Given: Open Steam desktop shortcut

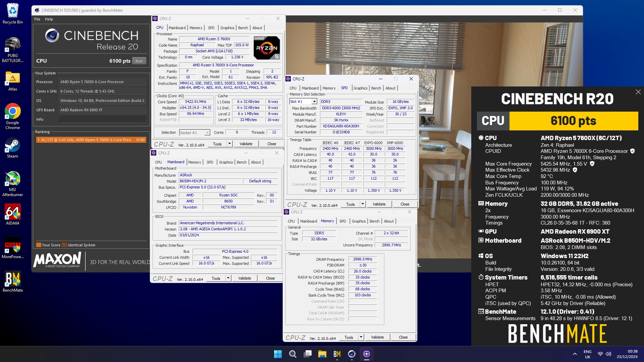Looking at the screenshot, I should (13, 148).
